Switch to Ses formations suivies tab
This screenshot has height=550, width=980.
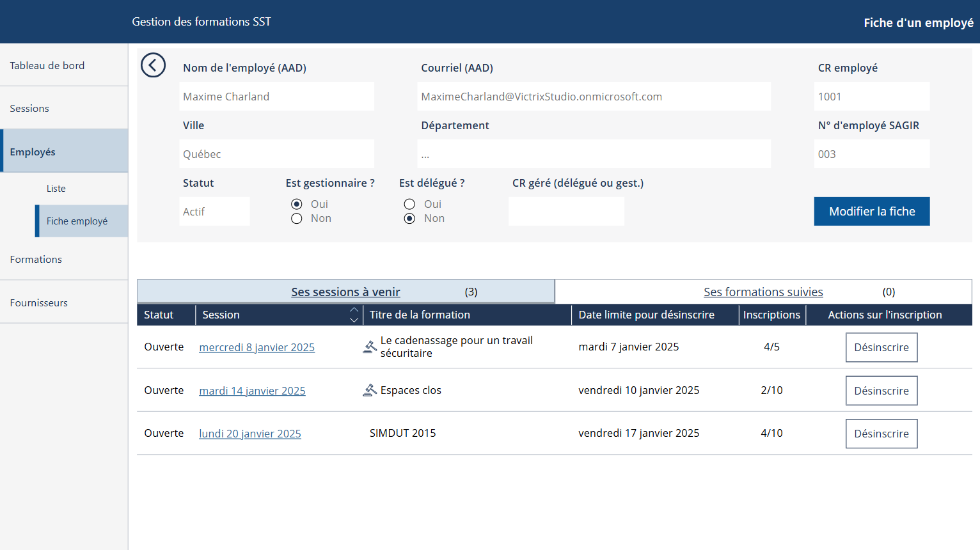pos(763,292)
